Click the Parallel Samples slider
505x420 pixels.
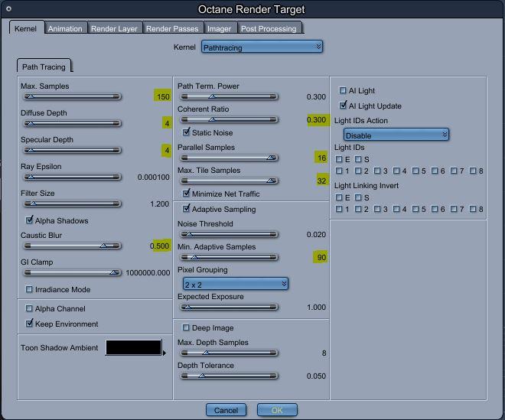[230, 158]
